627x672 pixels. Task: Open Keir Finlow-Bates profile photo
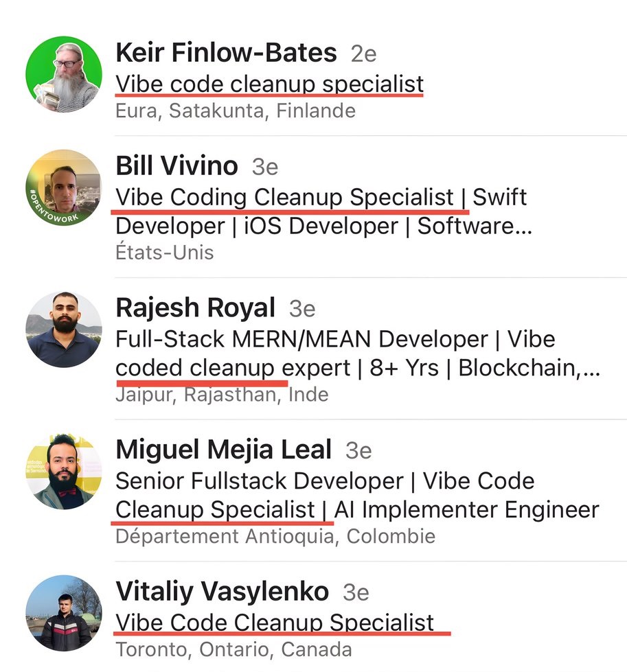click(64, 73)
